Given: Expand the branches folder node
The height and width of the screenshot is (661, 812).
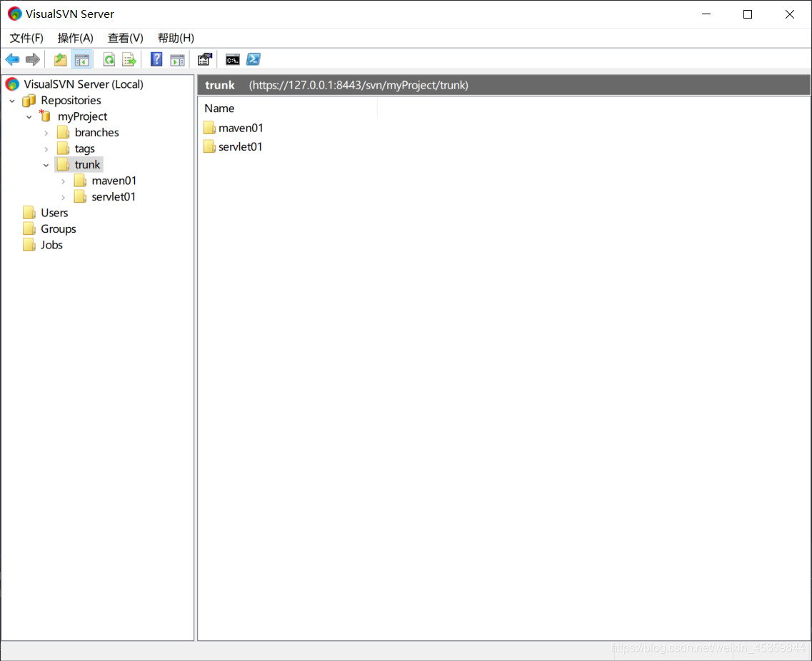Looking at the screenshot, I should (46, 133).
